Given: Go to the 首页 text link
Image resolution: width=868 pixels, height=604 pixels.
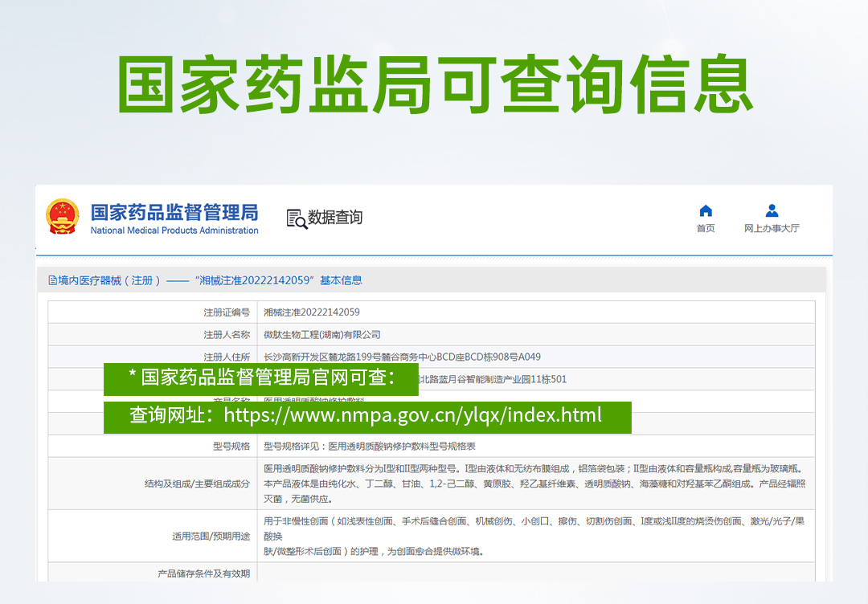Looking at the screenshot, I should [706, 229].
